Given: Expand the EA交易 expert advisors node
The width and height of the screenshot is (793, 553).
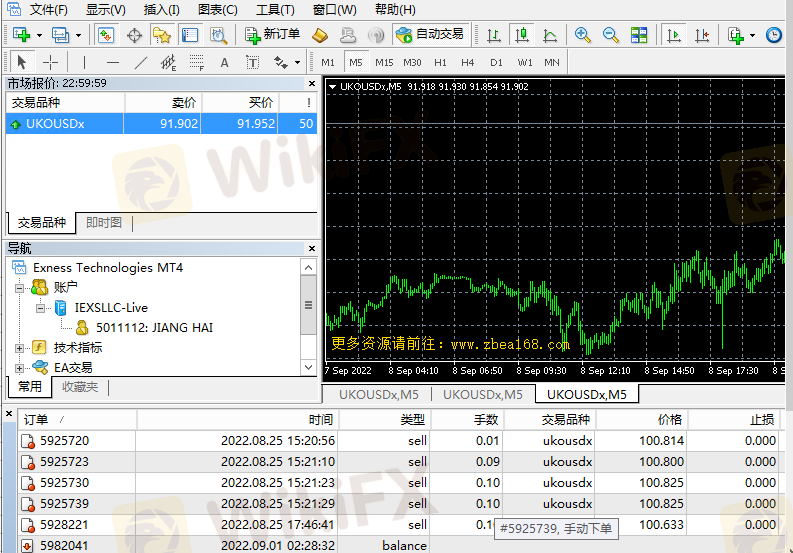Looking at the screenshot, I should tap(19, 368).
